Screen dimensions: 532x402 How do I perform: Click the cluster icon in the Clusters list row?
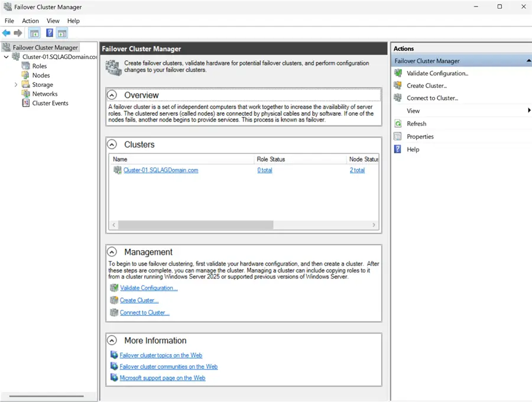click(x=118, y=170)
